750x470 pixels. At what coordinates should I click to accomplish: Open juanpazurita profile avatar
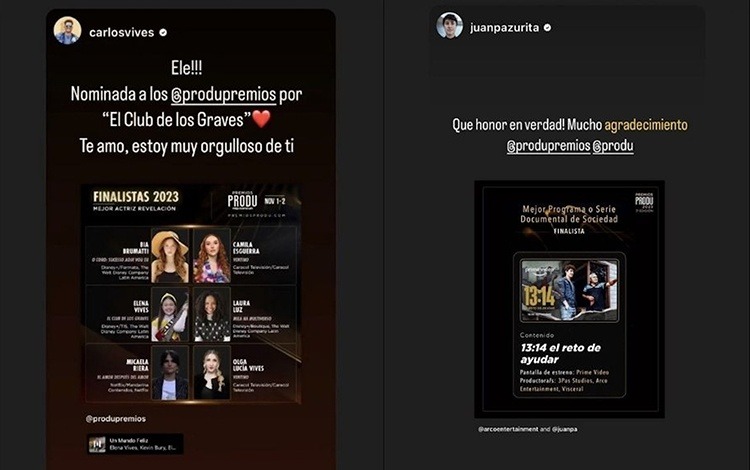coord(450,25)
